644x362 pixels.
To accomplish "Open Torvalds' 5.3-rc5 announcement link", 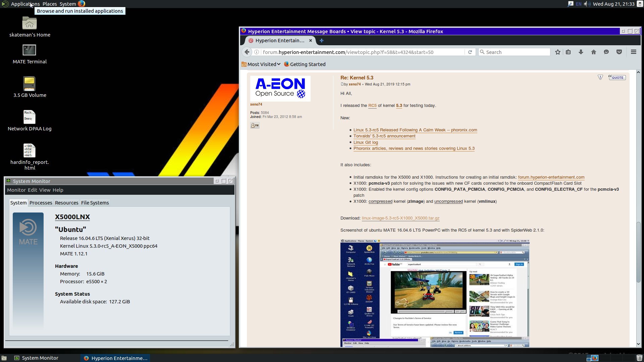I will click(384, 136).
